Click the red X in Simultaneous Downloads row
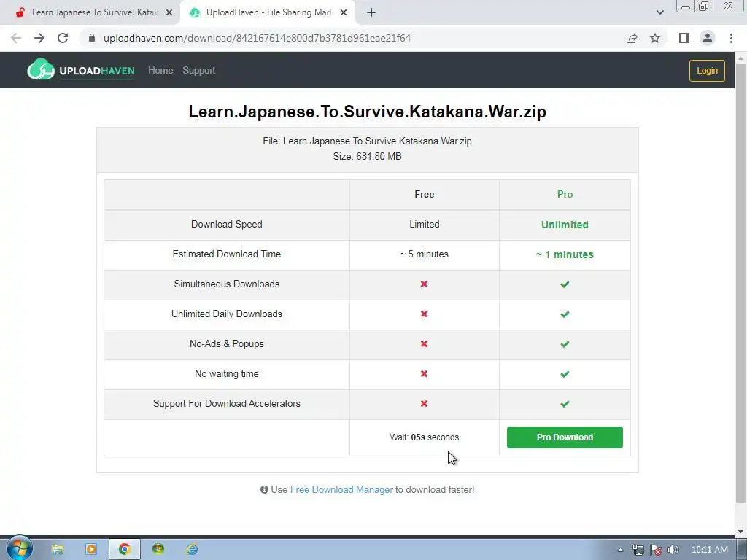Image resolution: width=747 pixels, height=560 pixels. 424,284
